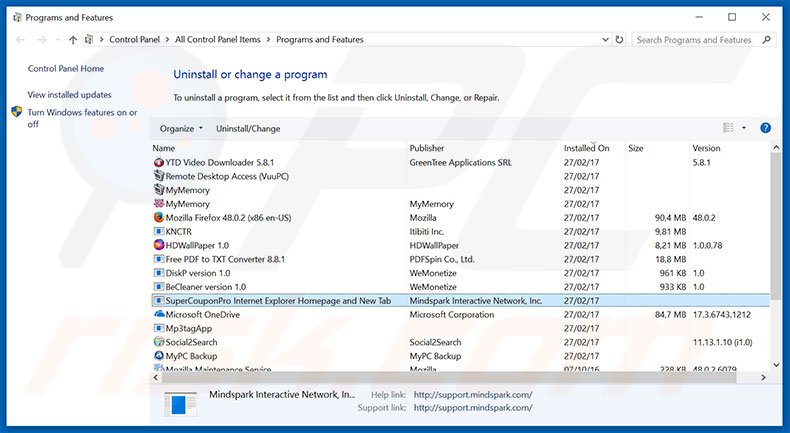Screen dimensions: 790x433
Task: Click the Mp3tagApp program icon
Action: 159,328
